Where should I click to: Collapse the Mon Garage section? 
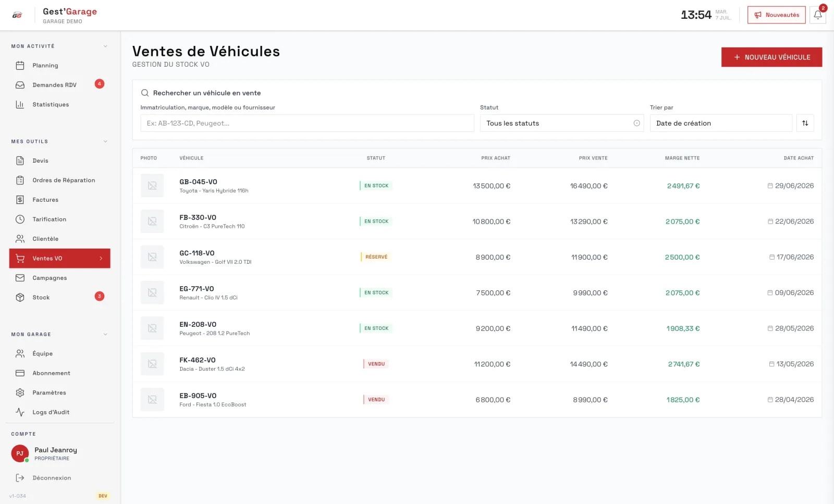105,335
